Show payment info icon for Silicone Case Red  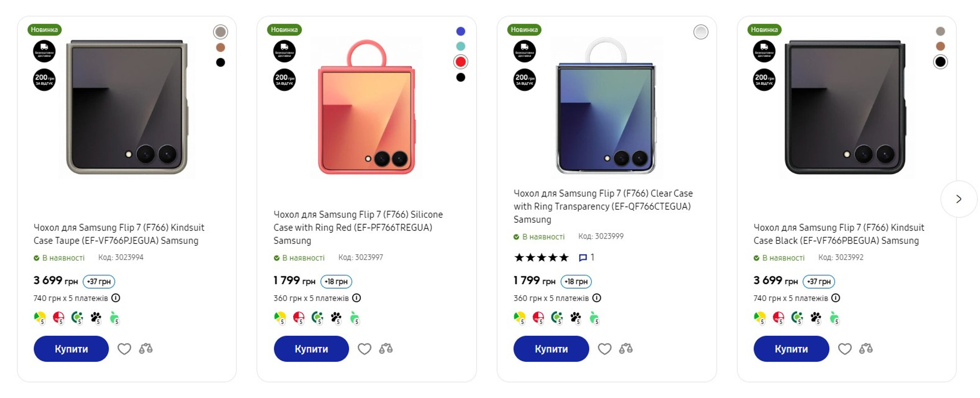tap(357, 298)
